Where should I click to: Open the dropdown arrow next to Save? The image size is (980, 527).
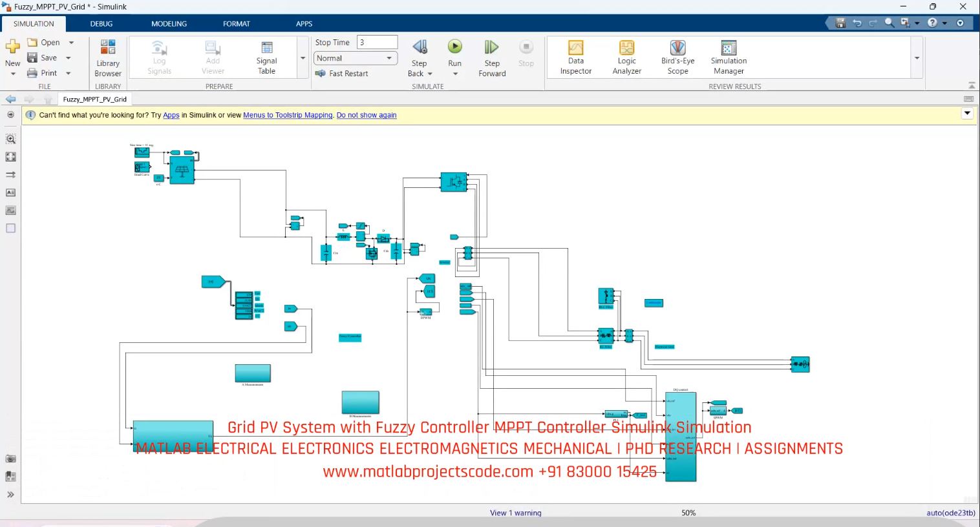point(69,58)
